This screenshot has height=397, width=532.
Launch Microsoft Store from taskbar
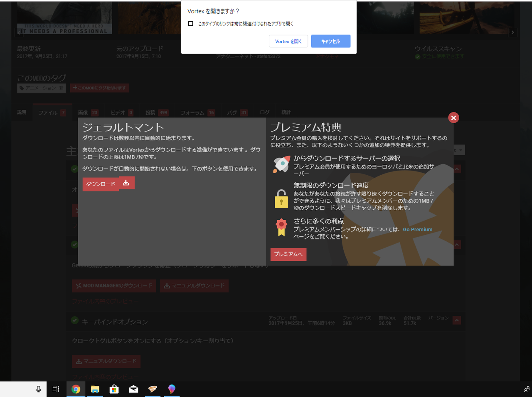click(114, 389)
